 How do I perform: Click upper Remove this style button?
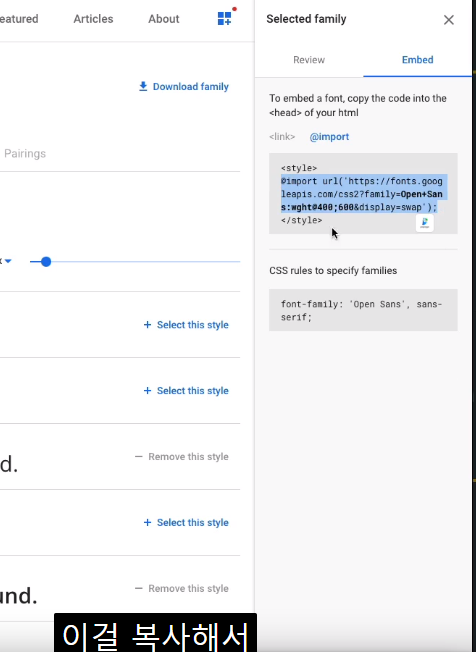point(182,457)
